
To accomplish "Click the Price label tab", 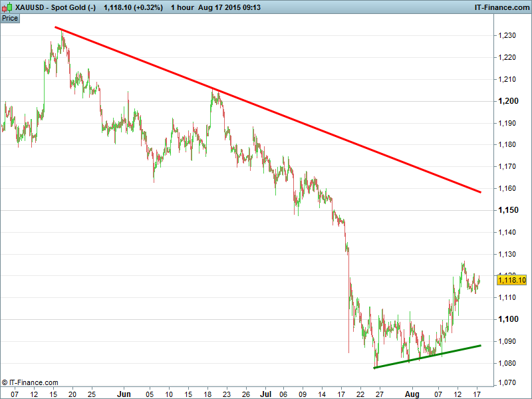I will [10, 18].
